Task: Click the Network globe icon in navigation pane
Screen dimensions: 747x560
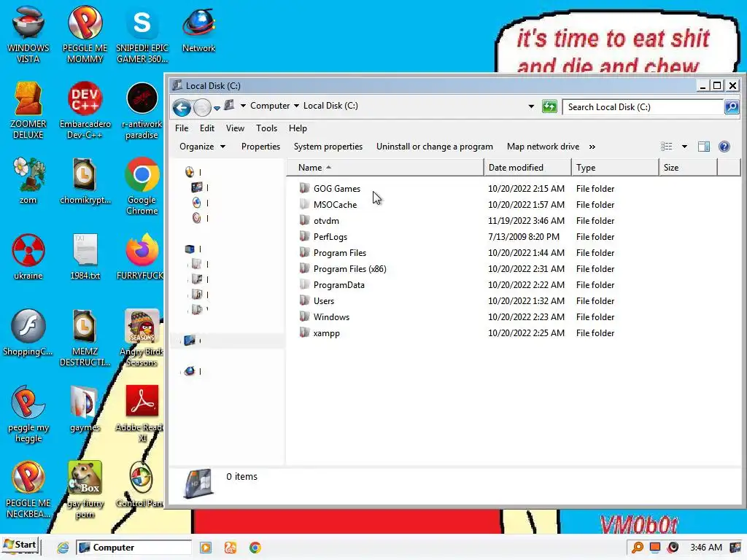Action: click(190, 371)
